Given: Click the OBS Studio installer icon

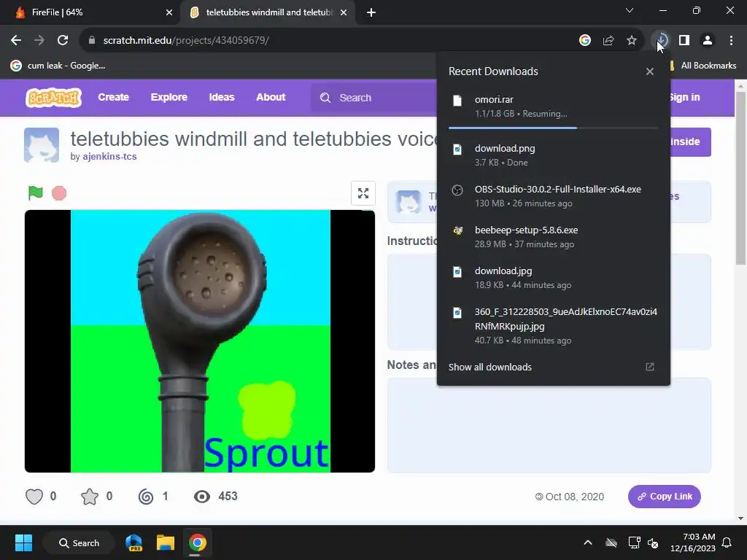Looking at the screenshot, I should [x=457, y=190].
